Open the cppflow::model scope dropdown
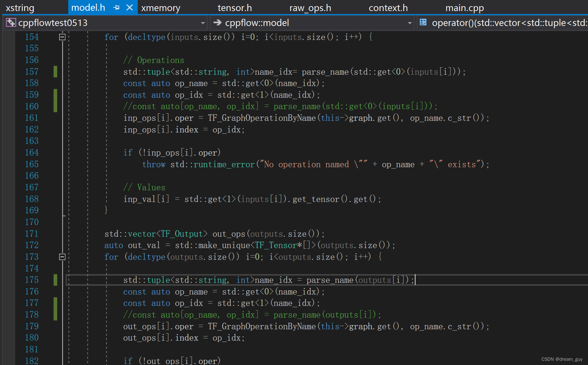Screen dimensions: 588x365 (x=410, y=23)
